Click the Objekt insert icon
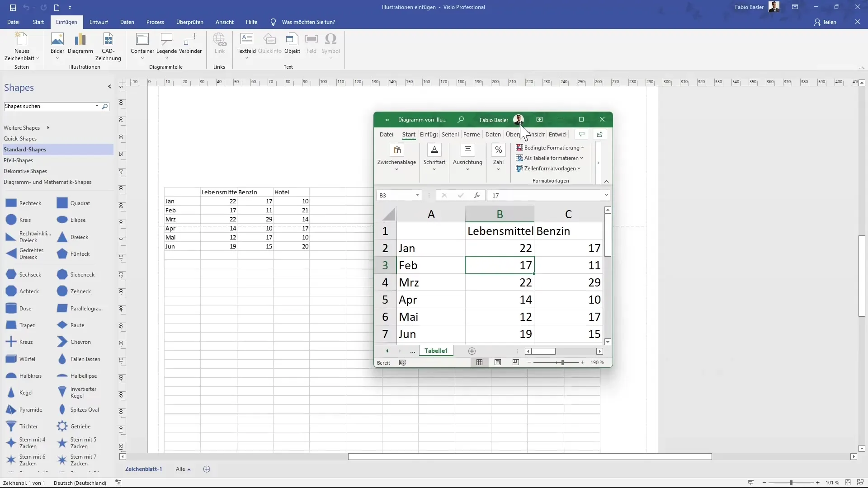 pyautogui.click(x=292, y=44)
